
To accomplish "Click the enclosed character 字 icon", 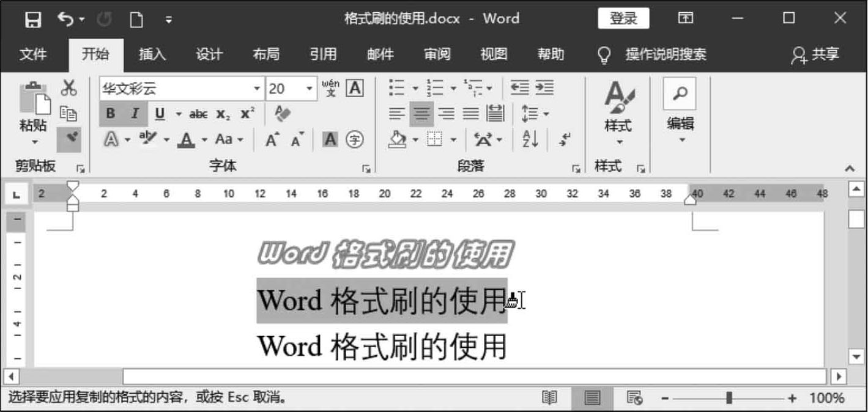I will click(x=354, y=139).
